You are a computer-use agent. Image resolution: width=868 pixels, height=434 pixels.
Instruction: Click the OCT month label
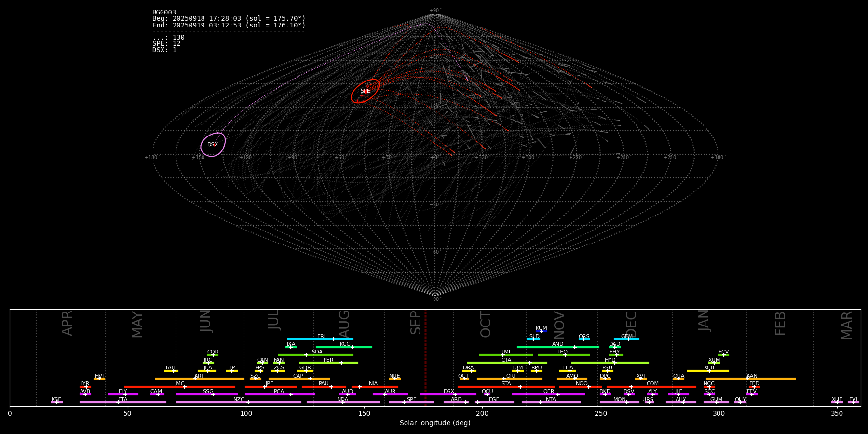486,324
